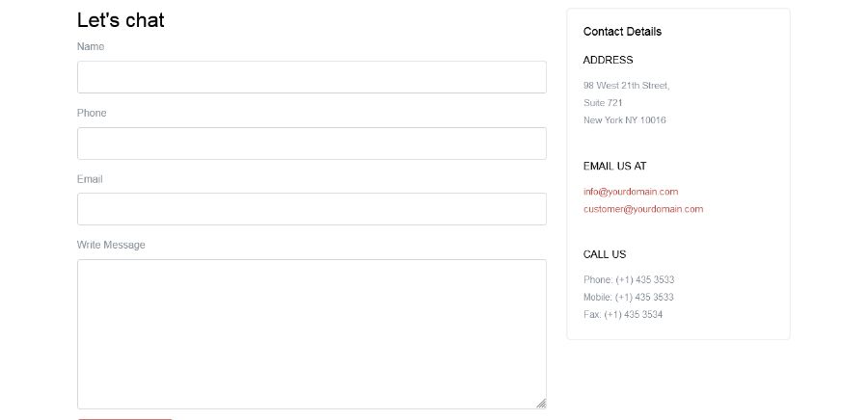Click the textarea resize handle corner
Screen dimensions: 868x420
[x=541, y=404]
